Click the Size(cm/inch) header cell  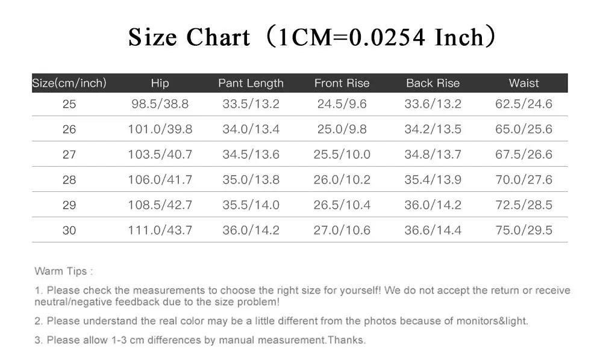coord(69,83)
